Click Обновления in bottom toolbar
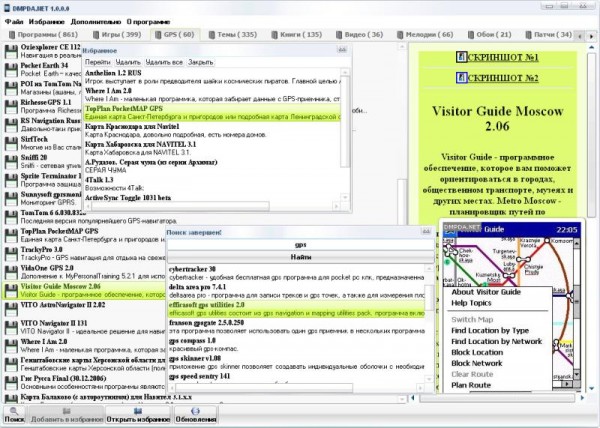 click(196, 415)
